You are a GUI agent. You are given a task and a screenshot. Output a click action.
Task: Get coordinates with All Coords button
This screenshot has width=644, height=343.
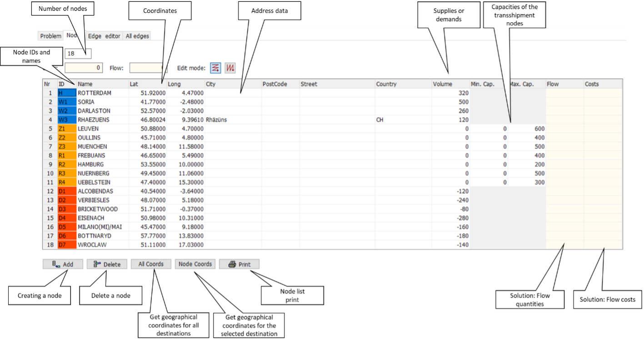click(151, 264)
